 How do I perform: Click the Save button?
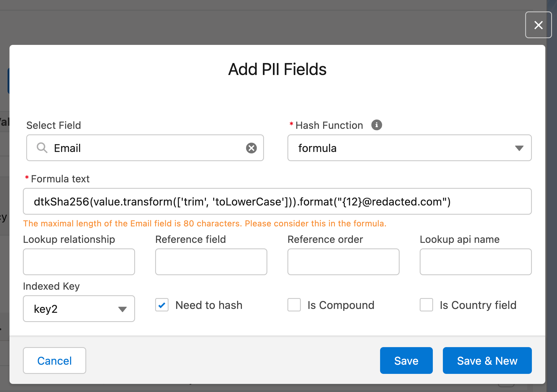(x=406, y=360)
